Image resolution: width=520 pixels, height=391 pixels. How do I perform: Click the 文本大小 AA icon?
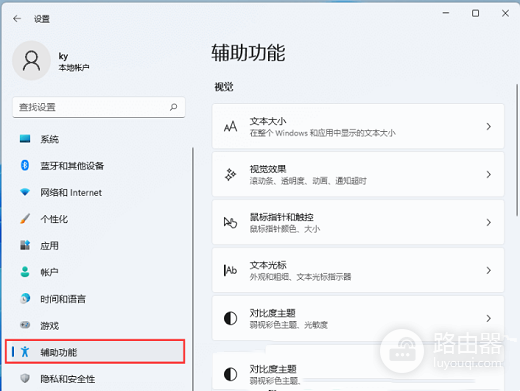(x=230, y=126)
